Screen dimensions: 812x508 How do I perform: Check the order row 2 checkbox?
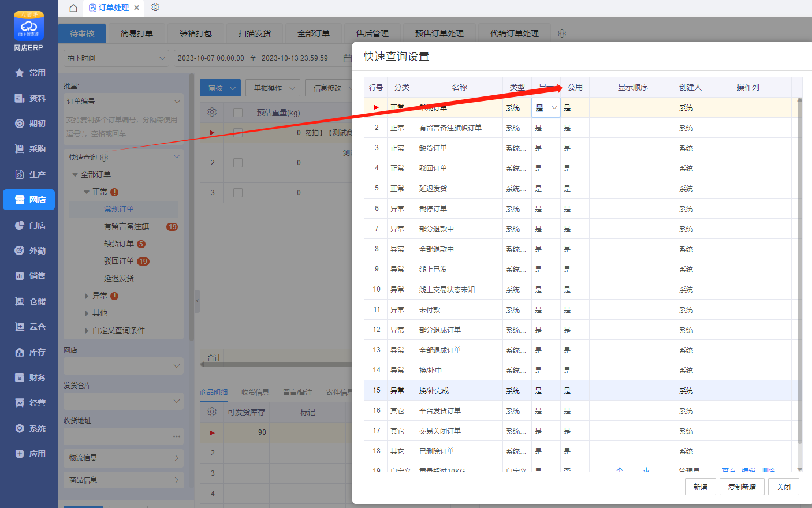[238, 163]
